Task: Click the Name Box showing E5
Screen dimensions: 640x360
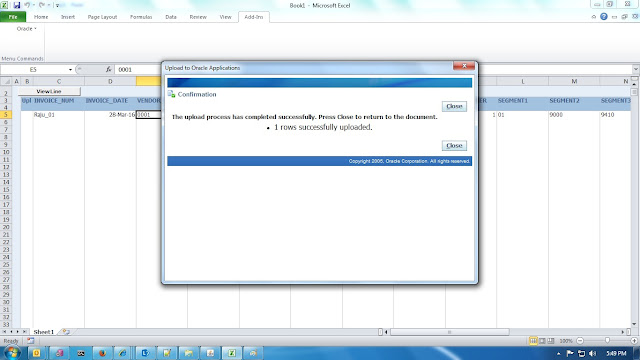Action: pyautogui.click(x=33, y=70)
